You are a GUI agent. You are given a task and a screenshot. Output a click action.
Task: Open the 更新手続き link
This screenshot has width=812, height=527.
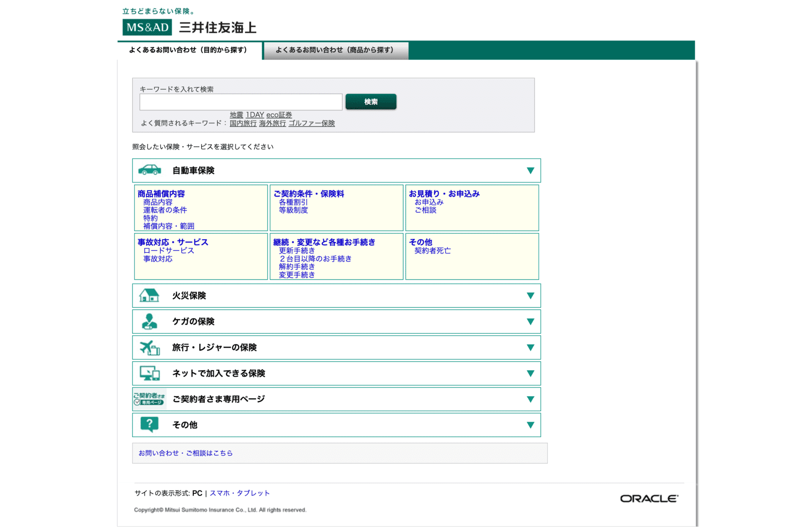click(297, 250)
